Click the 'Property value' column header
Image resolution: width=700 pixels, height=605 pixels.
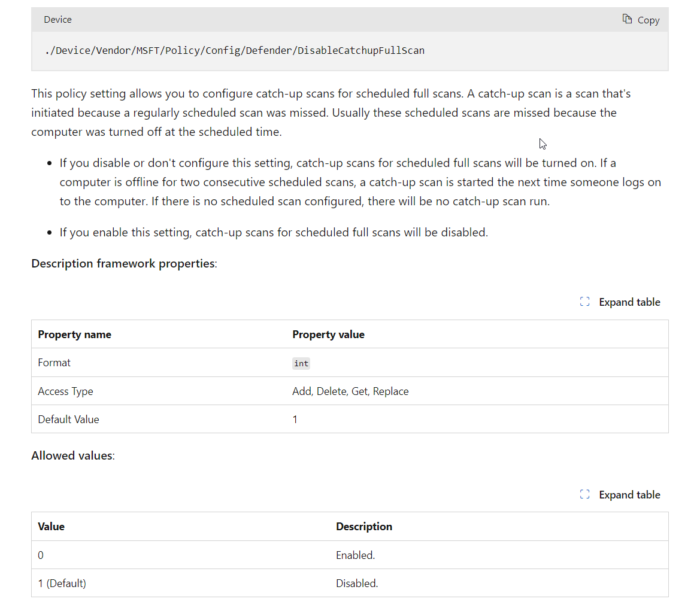[x=329, y=335]
